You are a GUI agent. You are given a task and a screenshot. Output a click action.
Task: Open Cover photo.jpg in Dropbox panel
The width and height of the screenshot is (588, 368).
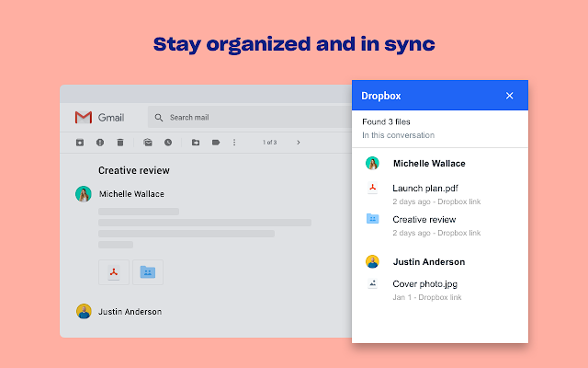pyautogui.click(x=425, y=283)
